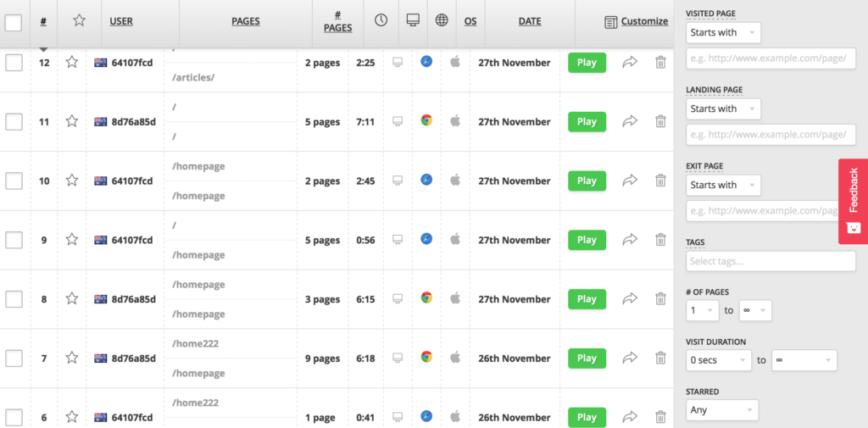Share recording number 10
The image size is (868, 428).
click(x=630, y=181)
